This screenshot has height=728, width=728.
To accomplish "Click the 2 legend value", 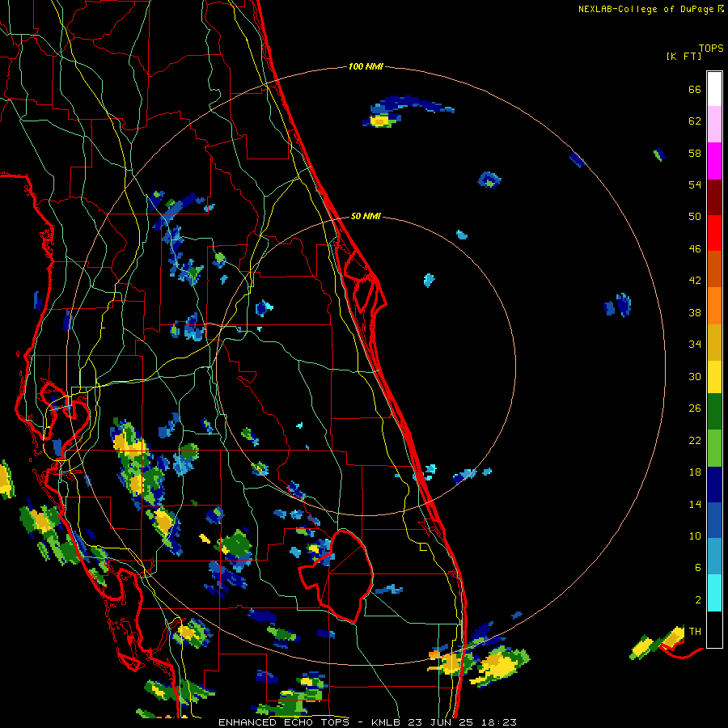I will (698, 600).
